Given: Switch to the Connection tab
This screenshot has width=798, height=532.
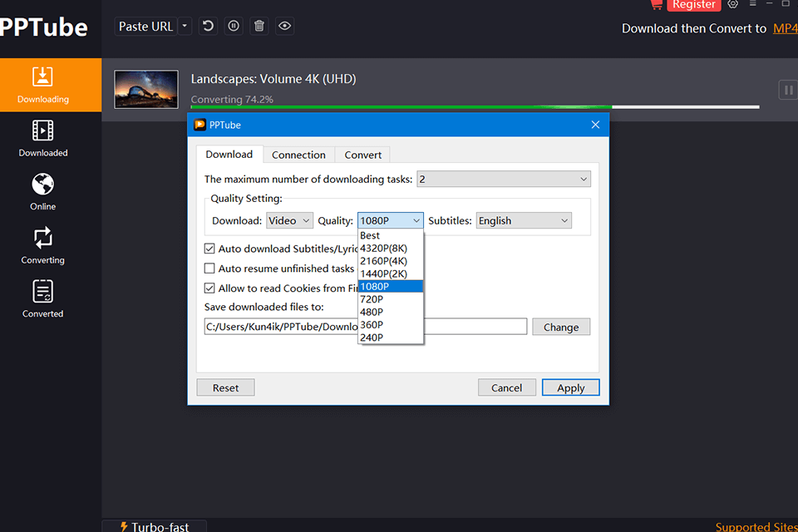Looking at the screenshot, I should point(298,155).
